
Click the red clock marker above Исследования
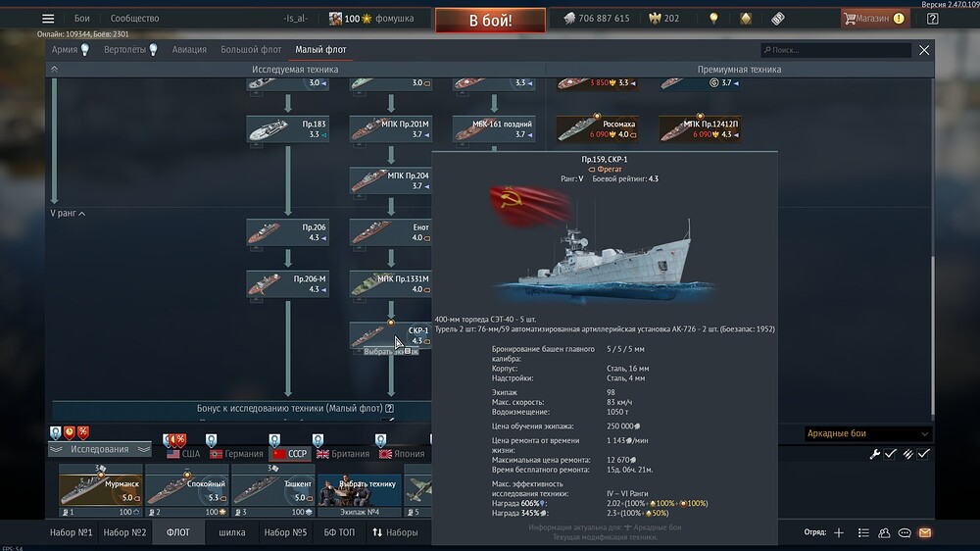click(x=70, y=431)
